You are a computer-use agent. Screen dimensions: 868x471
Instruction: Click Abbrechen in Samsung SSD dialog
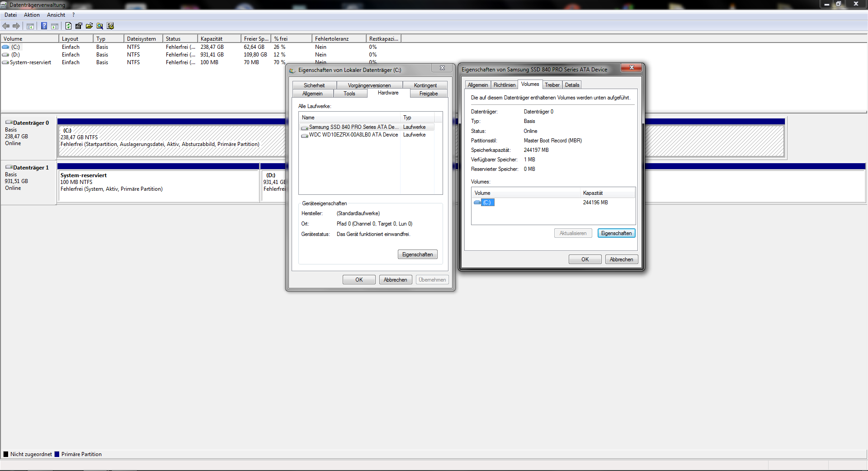(x=622, y=259)
